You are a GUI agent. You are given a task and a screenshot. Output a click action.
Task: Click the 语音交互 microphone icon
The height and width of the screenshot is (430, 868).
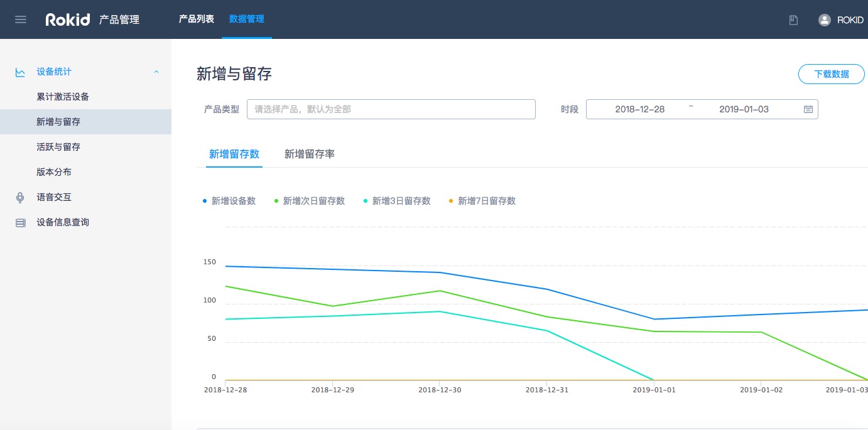20,198
